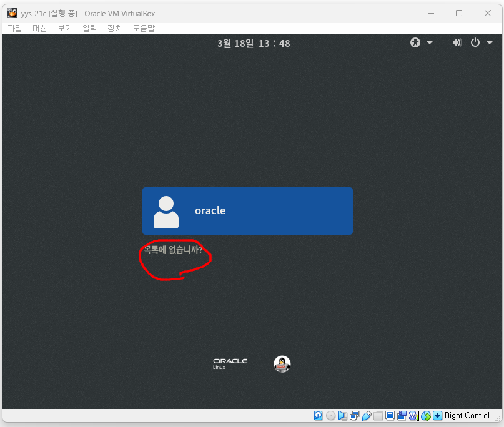This screenshot has width=504, height=427.
Task: Click the volume speaker icon
Action: tap(457, 42)
